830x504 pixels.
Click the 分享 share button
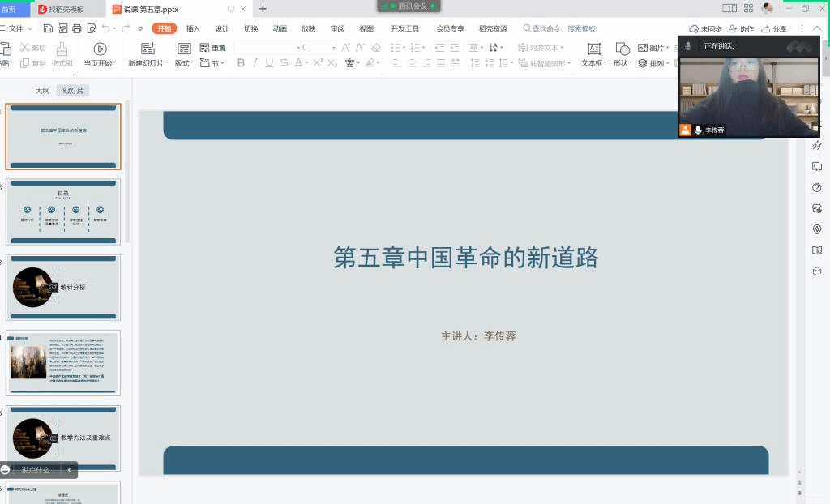point(774,28)
